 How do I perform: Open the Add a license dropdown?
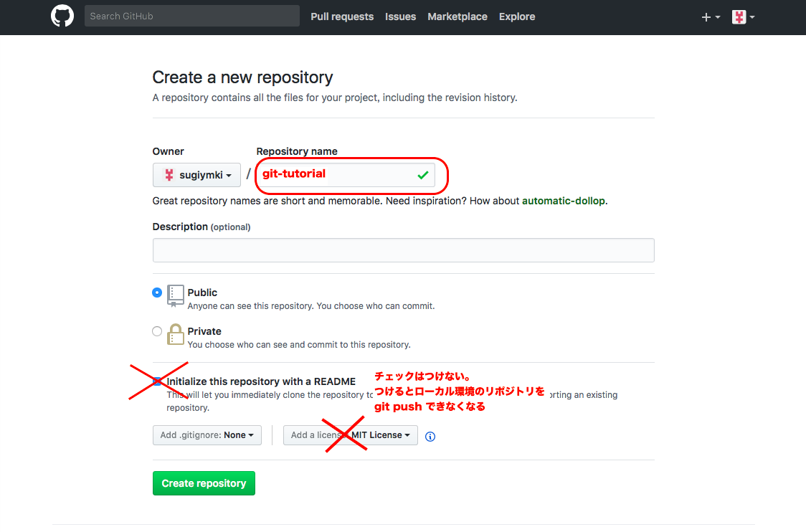(x=351, y=435)
